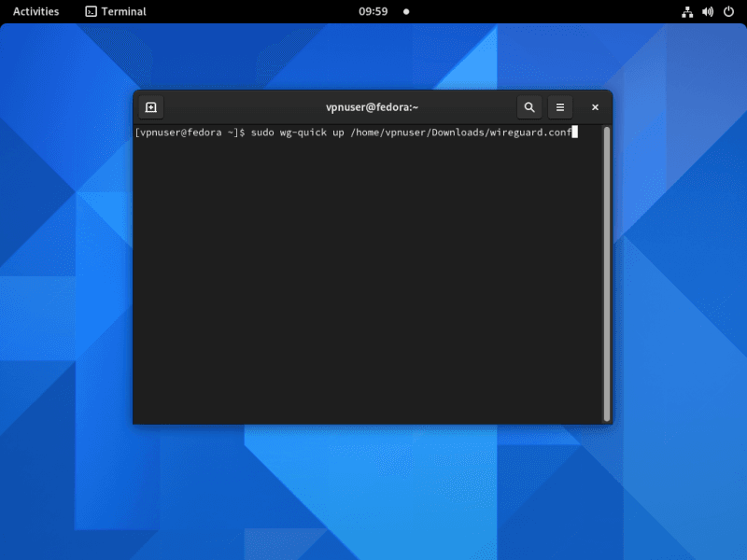This screenshot has width=747, height=560.
Task: Click the Terminal icon in the top bar
Action: (x=91, y=11)
